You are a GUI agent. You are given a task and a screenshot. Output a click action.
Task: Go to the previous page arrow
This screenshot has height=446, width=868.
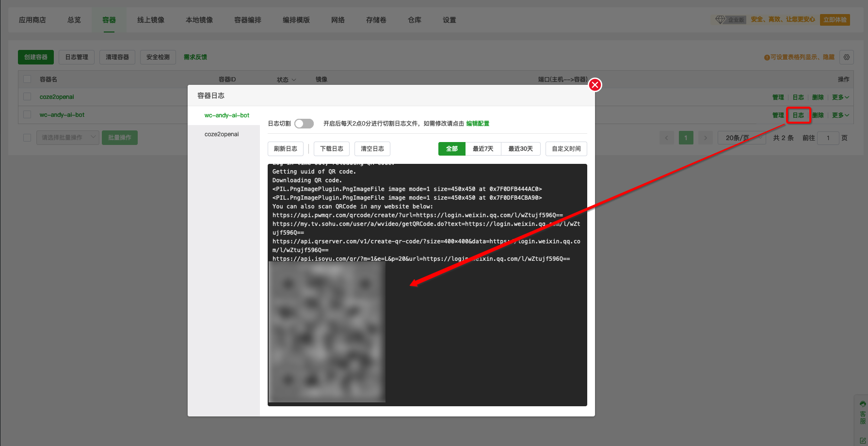click(x=667, y=138)
